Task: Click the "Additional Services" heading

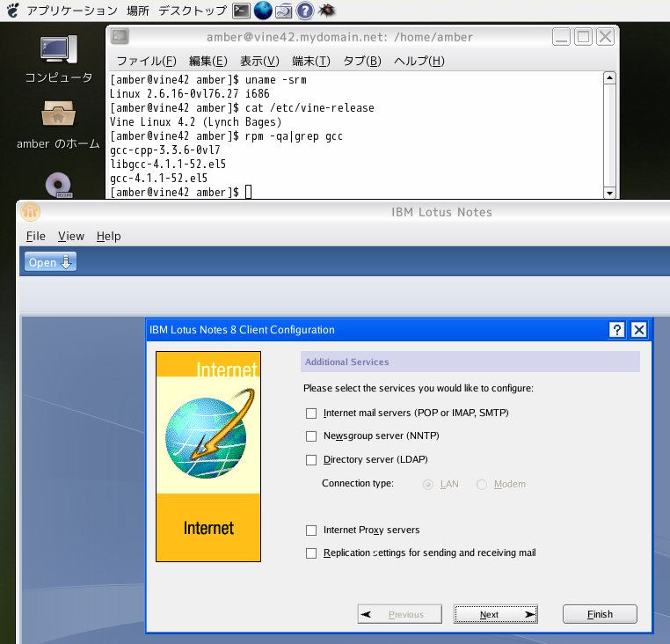Action: click(x=347, y=362)
